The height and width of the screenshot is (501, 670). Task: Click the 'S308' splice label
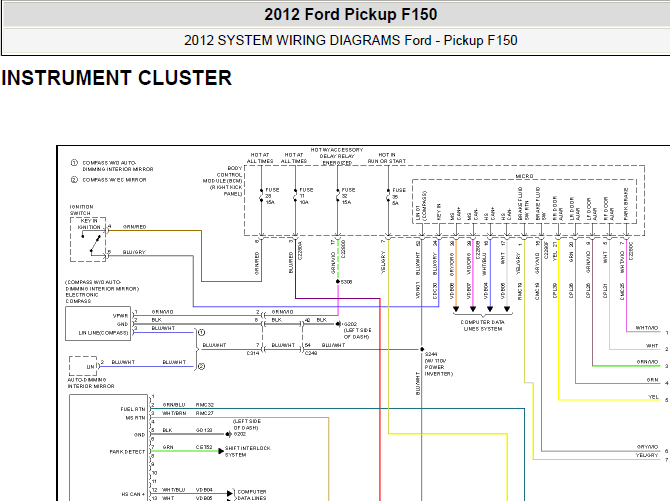(x=347, y=282)
